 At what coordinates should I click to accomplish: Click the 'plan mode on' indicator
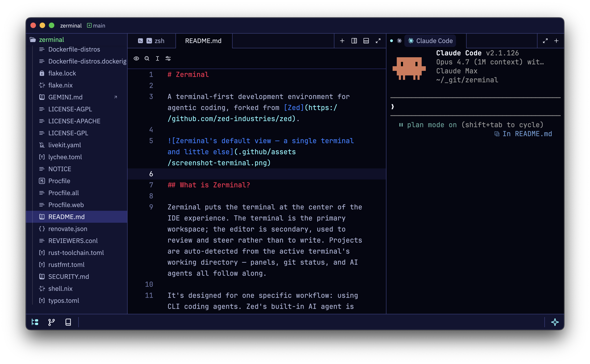(432, 125)
